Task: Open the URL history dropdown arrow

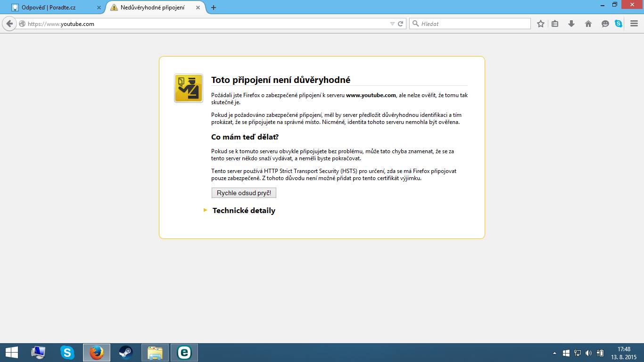Action: click(x=392, y=24)
